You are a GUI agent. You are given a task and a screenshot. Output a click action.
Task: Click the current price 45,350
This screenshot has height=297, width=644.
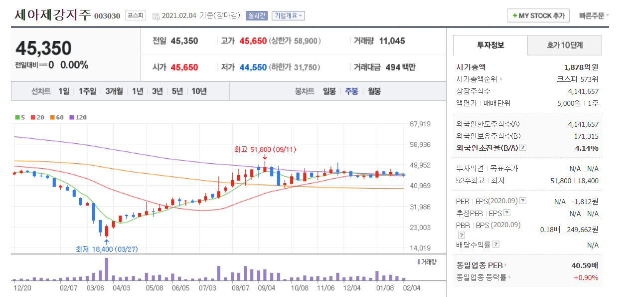[44, 48]
